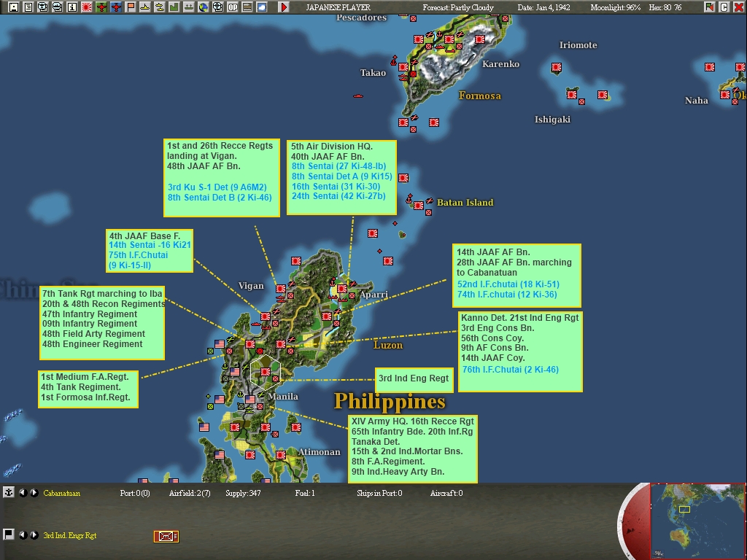Select the red plane on green background icon
Viewport: 747px width, 560px height.
coord(101,7)
